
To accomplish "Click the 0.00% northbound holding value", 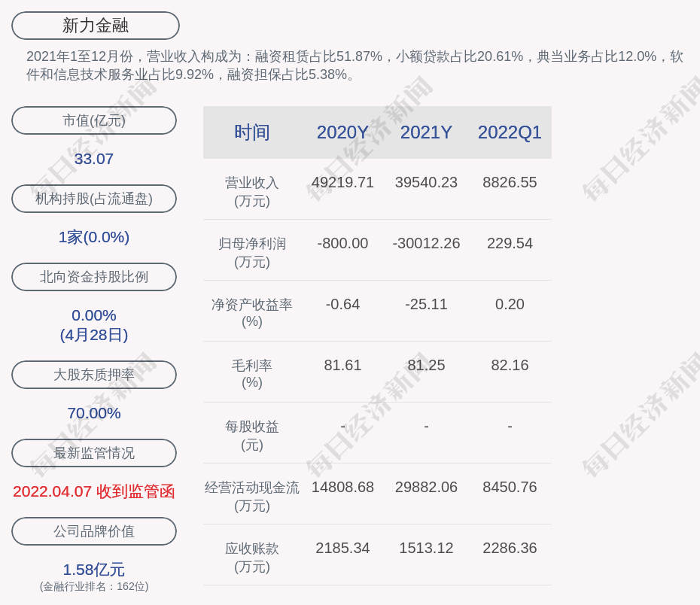I will click(x=94, y=315).
